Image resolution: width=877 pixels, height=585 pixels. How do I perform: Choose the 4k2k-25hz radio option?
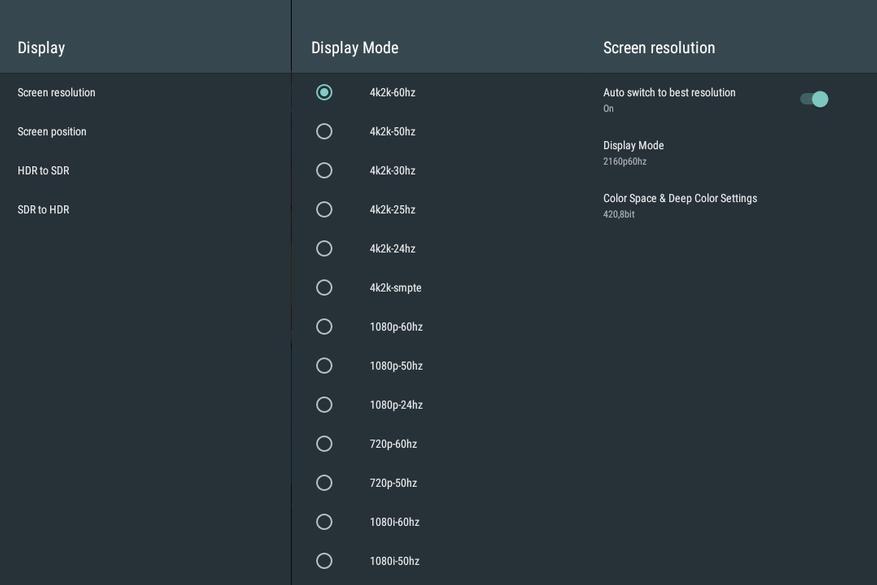click(324, 210)
